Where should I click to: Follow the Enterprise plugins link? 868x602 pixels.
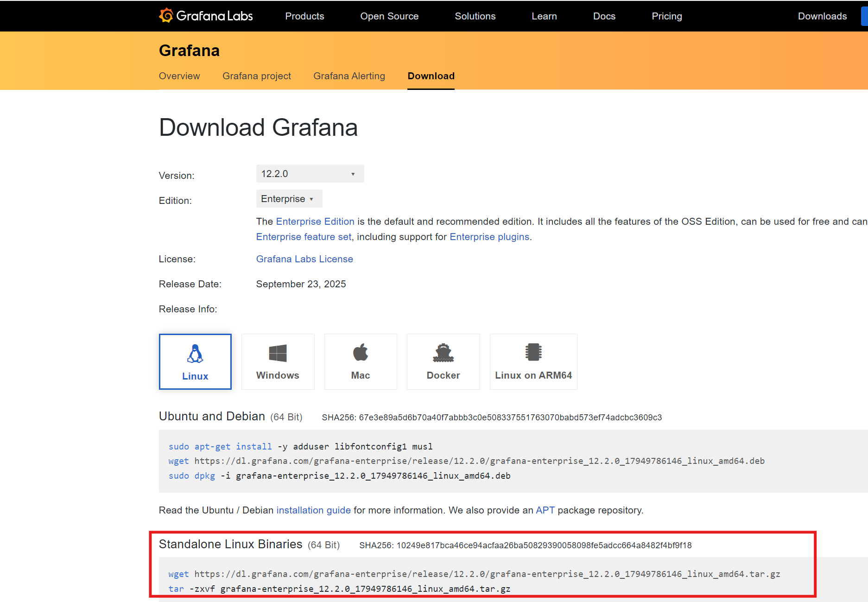point(489,237)
